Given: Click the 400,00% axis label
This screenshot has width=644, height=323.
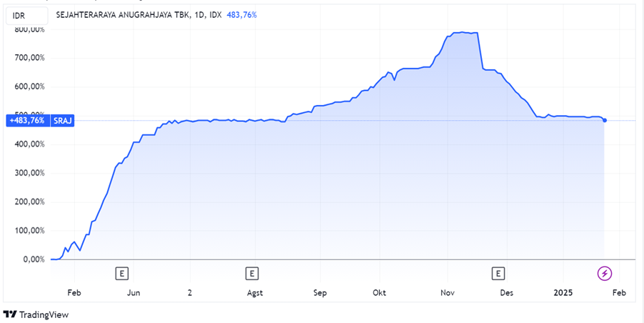Looking at the screenshot, I should (30, 144).
